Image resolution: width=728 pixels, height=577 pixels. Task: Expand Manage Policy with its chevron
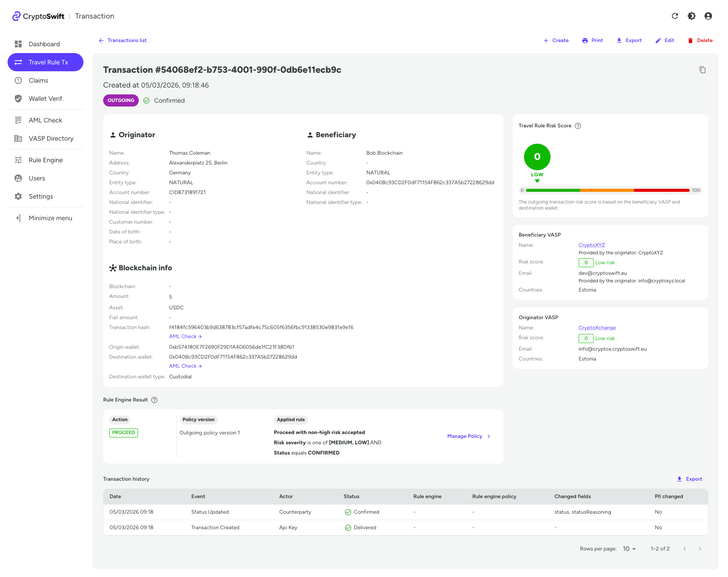489,436
